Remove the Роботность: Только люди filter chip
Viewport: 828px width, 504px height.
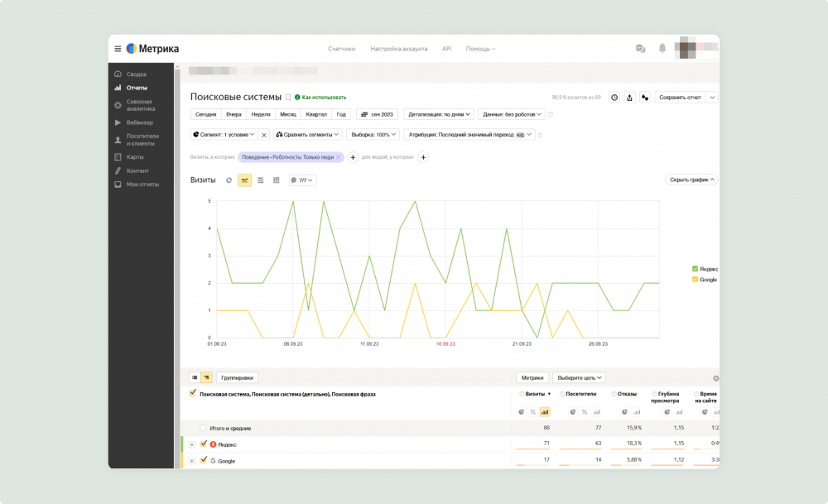339,157
